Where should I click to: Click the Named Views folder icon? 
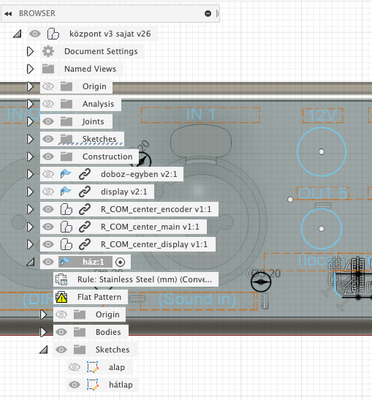[x=48, y=69]
